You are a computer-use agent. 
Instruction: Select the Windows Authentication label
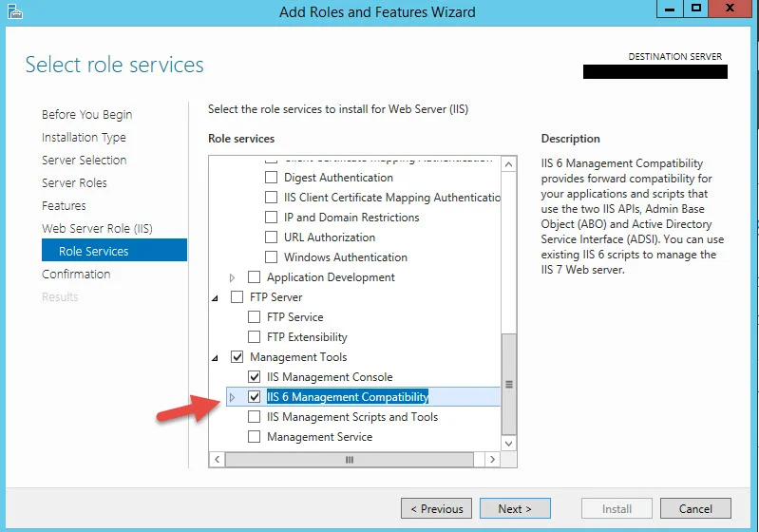346,257
